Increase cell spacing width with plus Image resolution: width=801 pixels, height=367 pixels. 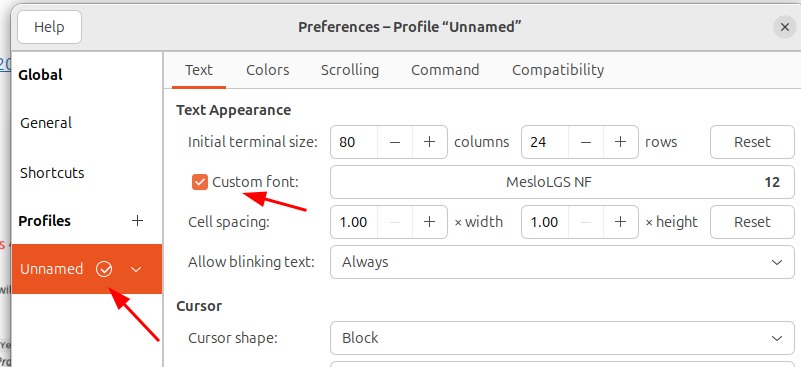point(430,222)
